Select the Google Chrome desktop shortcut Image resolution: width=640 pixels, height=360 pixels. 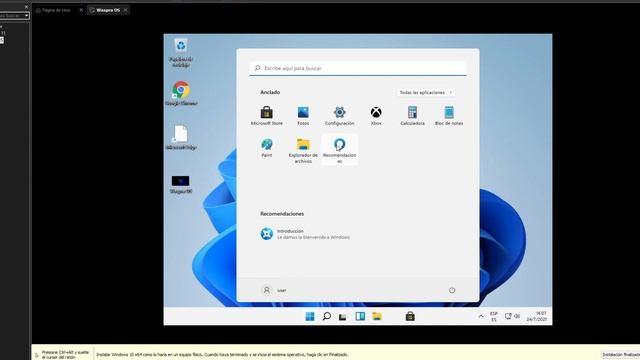[181, 93]
